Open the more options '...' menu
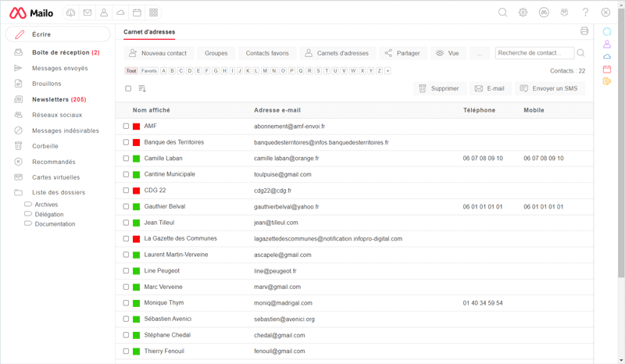 tap(480, 53)
